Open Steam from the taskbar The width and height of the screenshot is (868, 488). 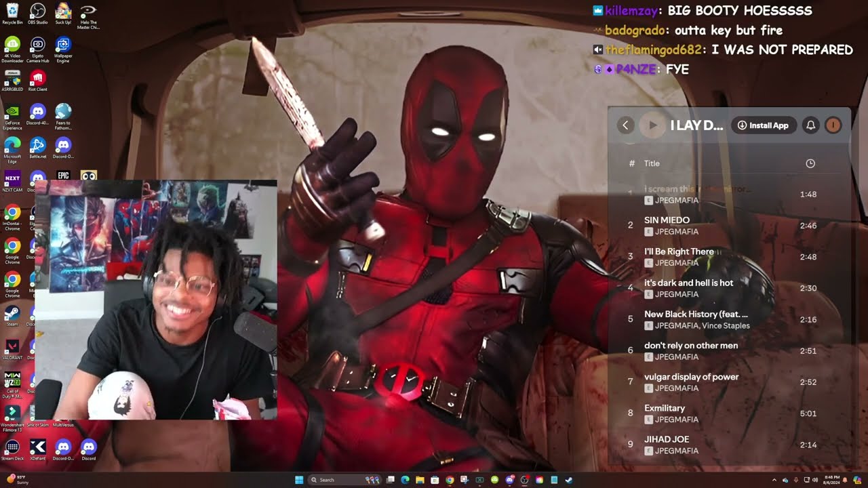pyautogui.click(x=569, y=480)
